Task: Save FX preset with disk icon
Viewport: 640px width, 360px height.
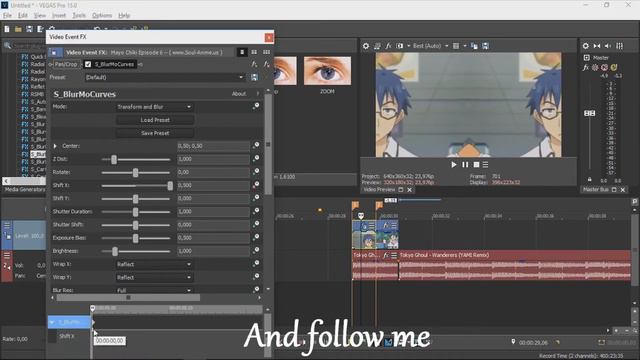Action: [254, 77]
